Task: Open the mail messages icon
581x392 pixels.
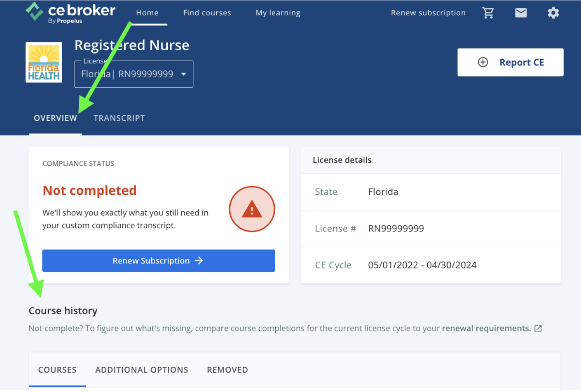Action: pyautogui.click(x=521, y=13)
